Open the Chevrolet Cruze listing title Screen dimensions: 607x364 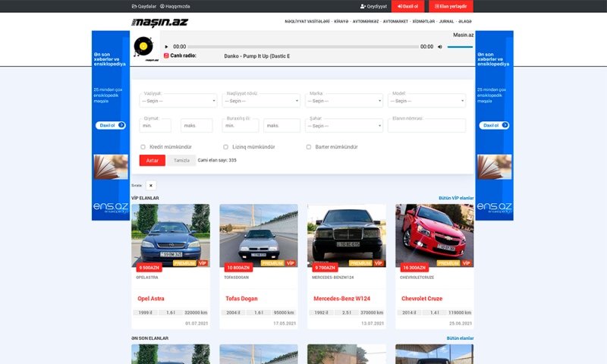pos(422,299)
